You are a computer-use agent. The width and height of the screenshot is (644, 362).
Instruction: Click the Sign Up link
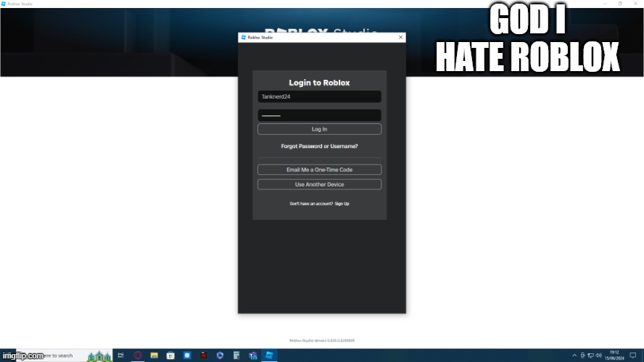342,204
